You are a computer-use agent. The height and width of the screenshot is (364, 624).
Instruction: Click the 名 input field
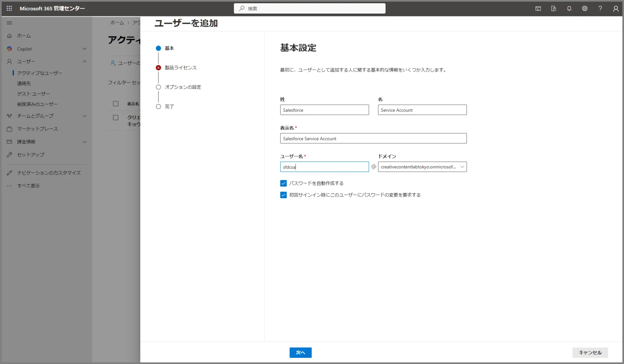tap(422, 110)
